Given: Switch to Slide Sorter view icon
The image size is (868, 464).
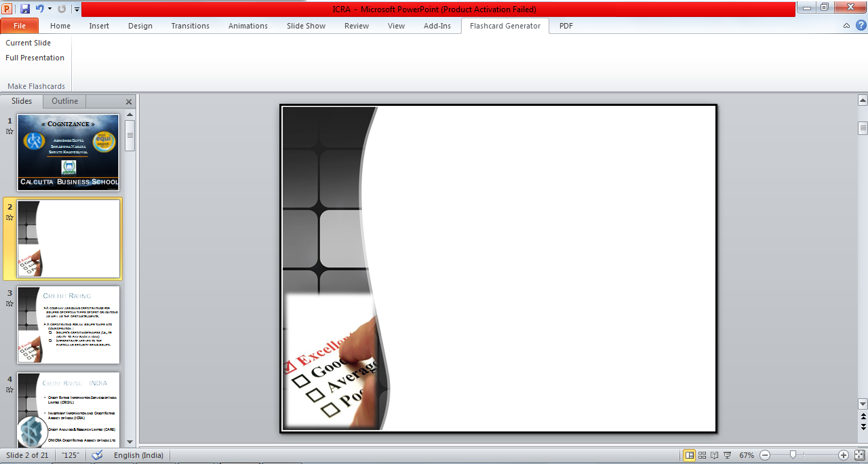Looking at the screenshot, I should (x=703, y=455).
